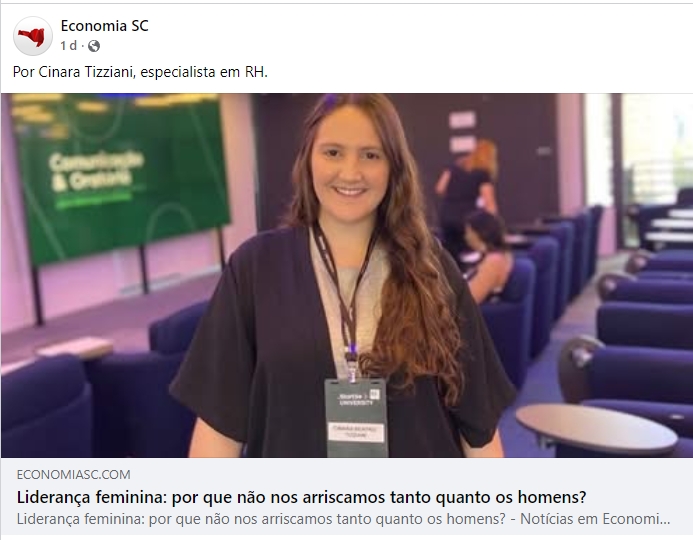The width and height of the screenshot is (693, 540).
Task: Open the Economia SC page name
Action: (104, 26)
